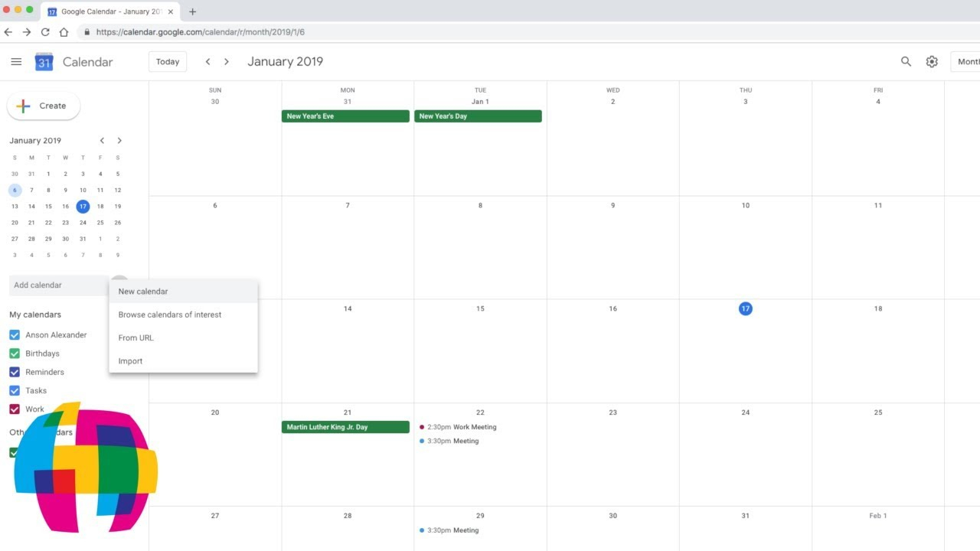
Task: Click day number 23 in main grid
Action: [612, 412]
